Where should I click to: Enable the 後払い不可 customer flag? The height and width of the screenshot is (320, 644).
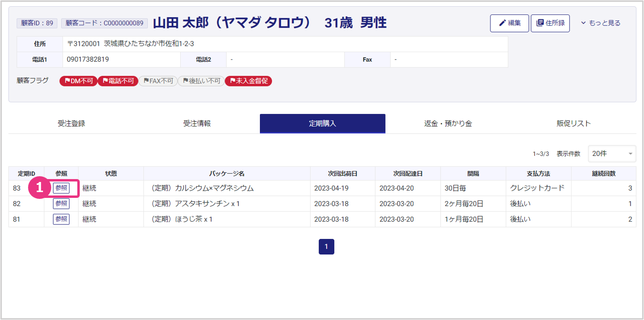coord(201,81)
